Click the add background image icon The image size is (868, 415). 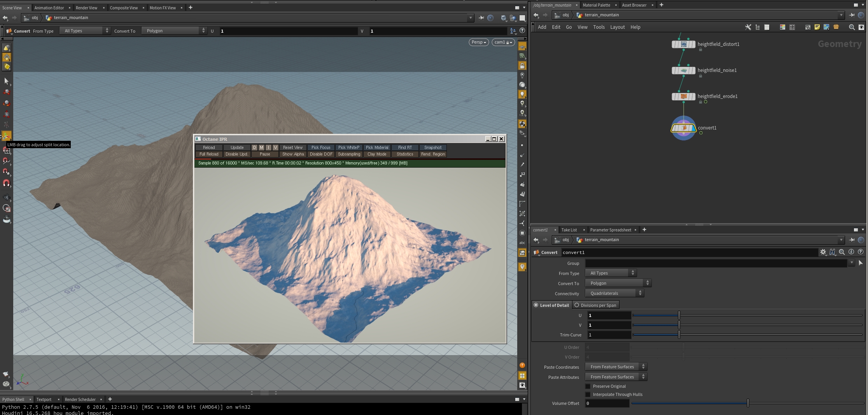click(826, 27)
